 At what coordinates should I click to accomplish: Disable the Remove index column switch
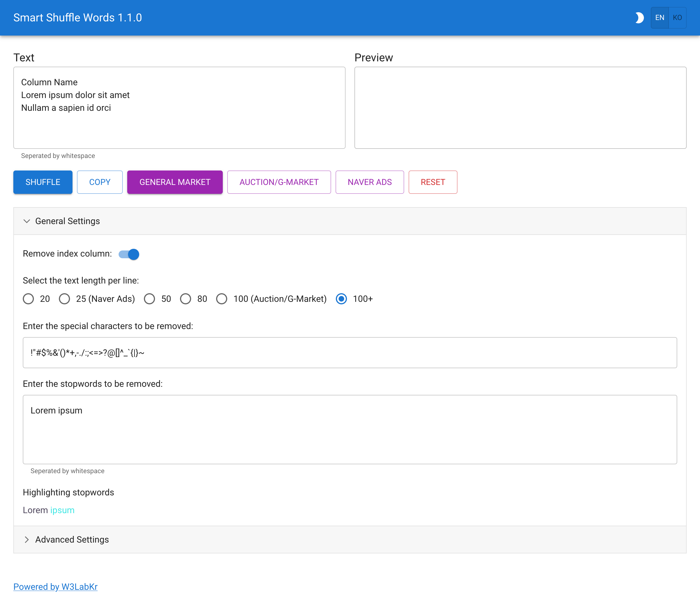tap(129, 254)
